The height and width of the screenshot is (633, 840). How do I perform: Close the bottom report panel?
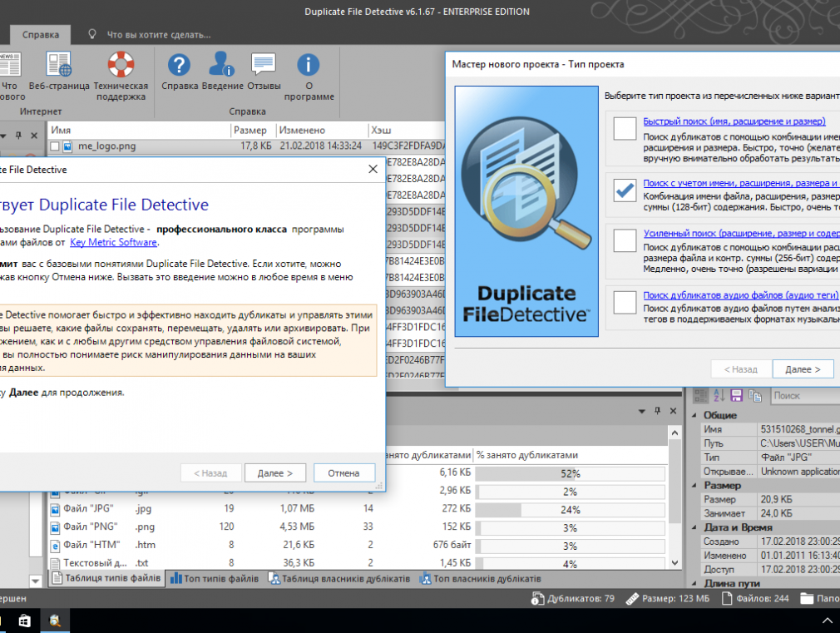[x=673, y=411]
